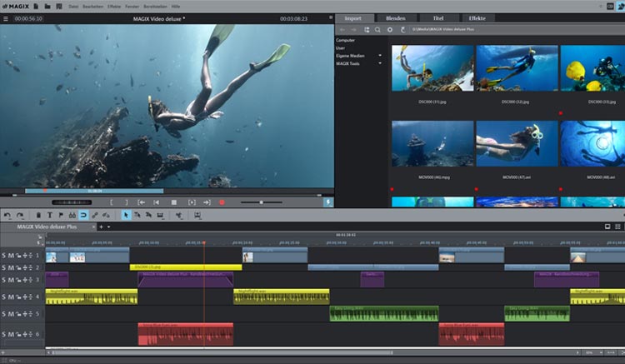Viewport: 625px width, 364px height.
Task: Click the binoculars search icon
Action: (x=72, y=215)
